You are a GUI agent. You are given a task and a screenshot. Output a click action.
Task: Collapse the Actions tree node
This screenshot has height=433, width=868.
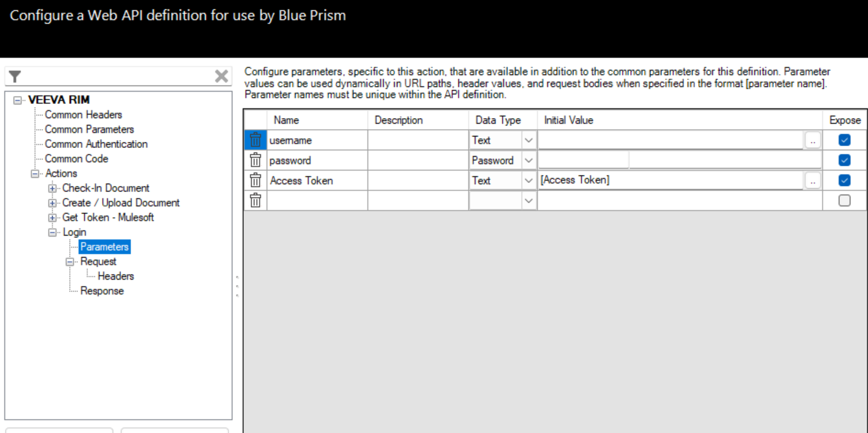(35, 174)
